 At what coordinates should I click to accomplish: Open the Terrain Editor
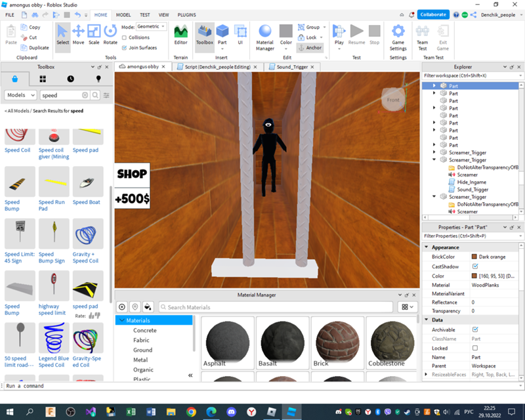180,33
